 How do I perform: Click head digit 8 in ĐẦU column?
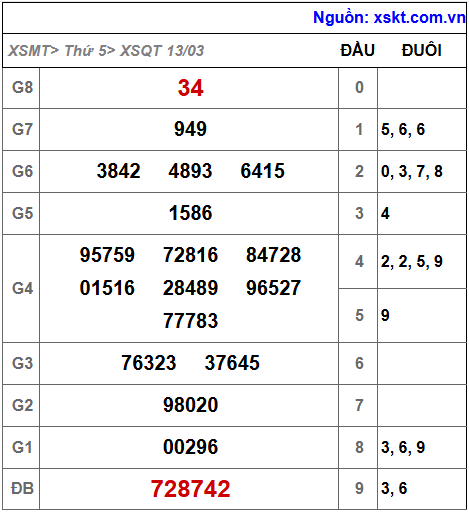point(359,447)
